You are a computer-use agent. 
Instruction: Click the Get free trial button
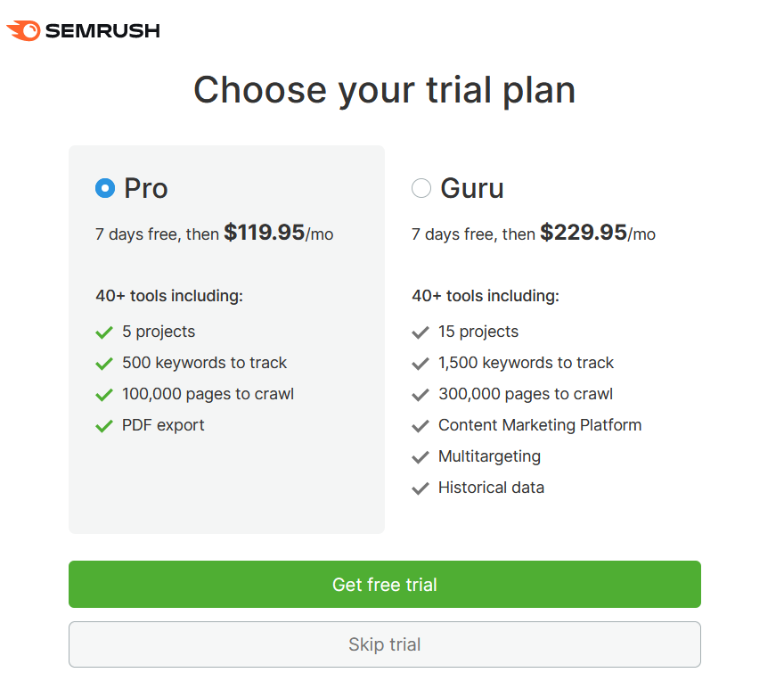click(385, 585)
